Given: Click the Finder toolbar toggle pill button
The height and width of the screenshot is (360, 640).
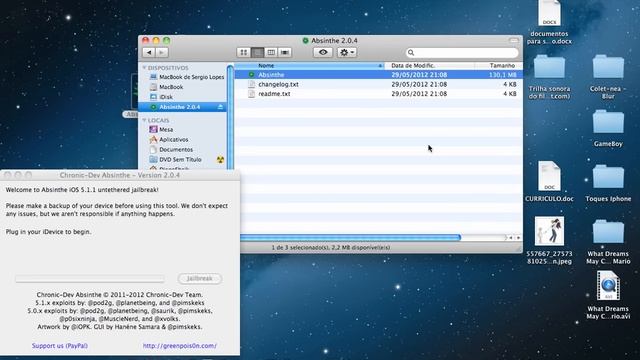Looking at the screenshot, I should tap(514, 40).
